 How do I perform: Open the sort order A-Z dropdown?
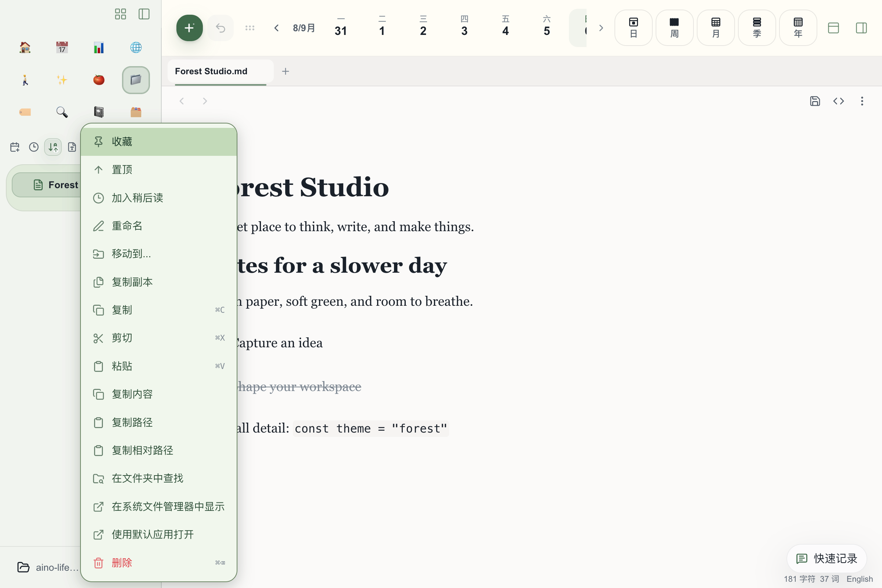click(53, 147)
